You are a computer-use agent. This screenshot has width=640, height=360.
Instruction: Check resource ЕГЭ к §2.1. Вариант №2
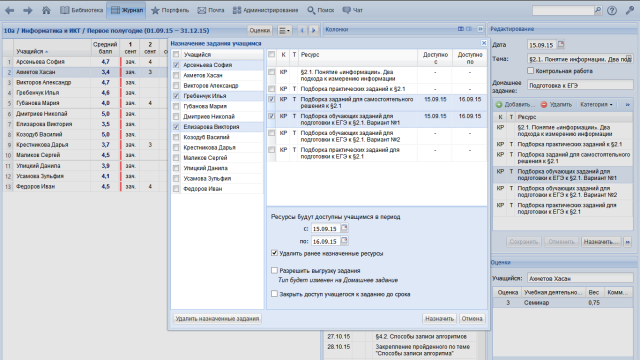click(271, 133)
